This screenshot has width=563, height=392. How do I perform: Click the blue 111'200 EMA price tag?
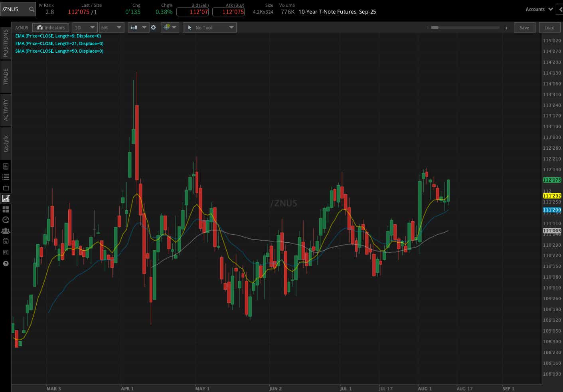(552, 210)
